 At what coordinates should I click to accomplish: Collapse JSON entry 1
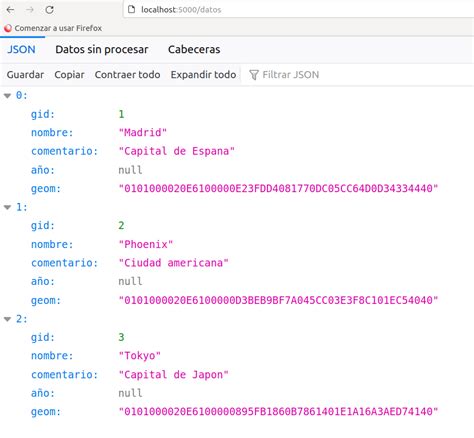pos(7,208)
